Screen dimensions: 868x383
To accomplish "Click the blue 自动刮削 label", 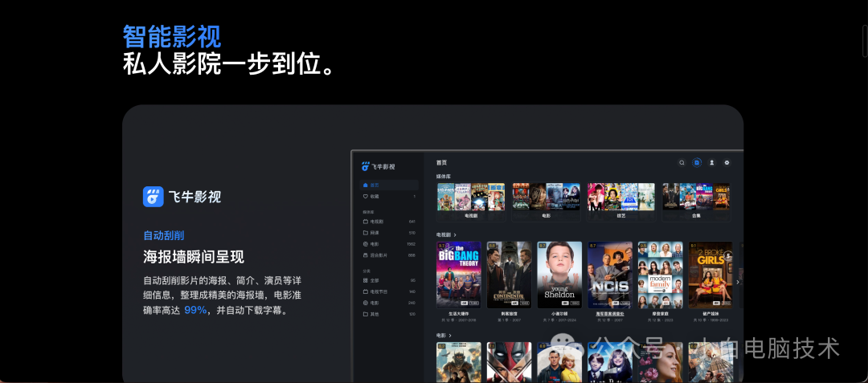I will (163, 235).
